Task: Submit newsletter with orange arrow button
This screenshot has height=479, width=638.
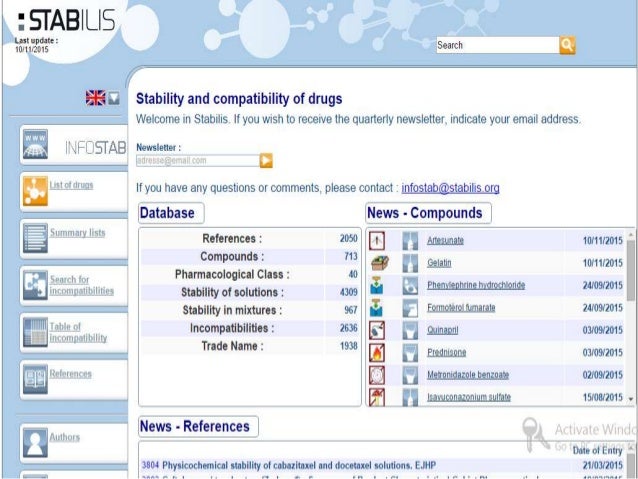Action: pos(266,160)
